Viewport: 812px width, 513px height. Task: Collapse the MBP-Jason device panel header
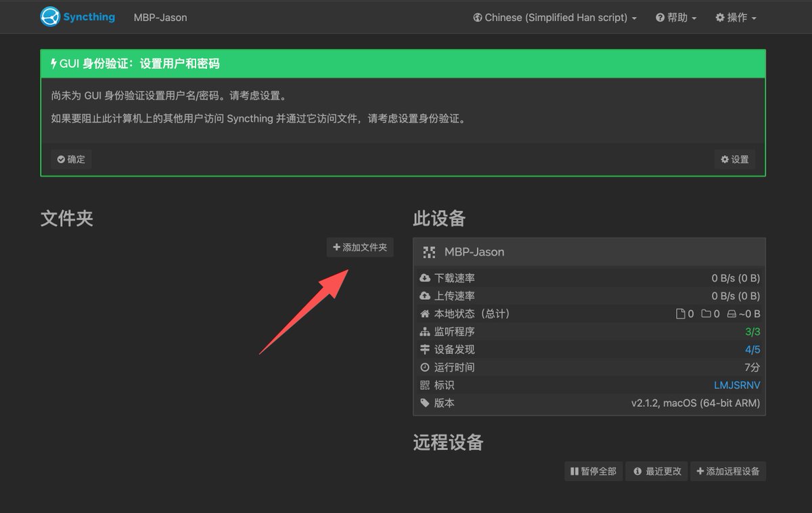(x=589, y=252)
